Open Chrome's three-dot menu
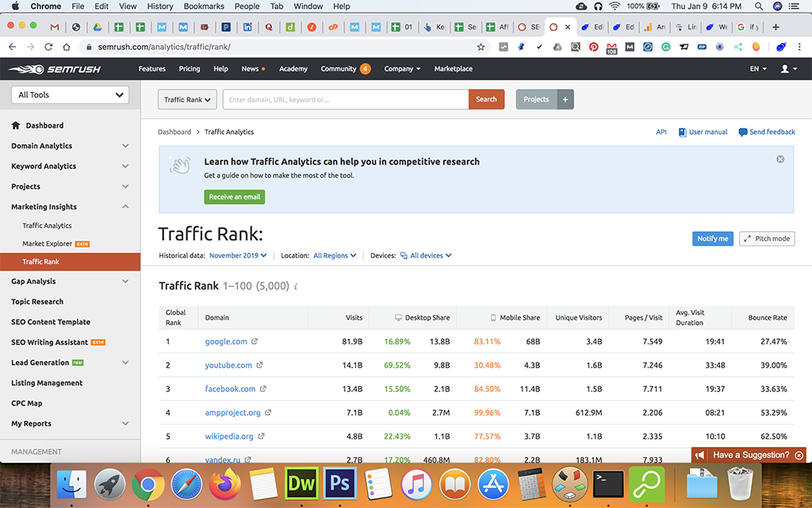 [x=799, y=47]
